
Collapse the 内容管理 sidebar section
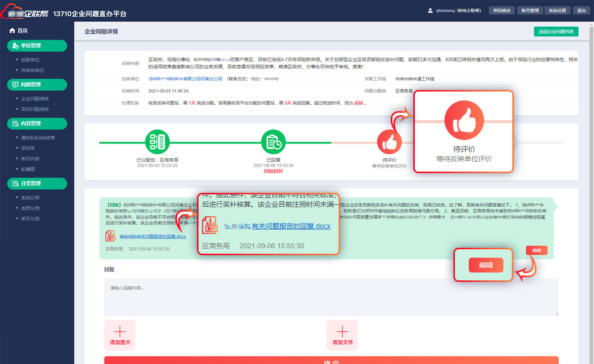[37, 123]
